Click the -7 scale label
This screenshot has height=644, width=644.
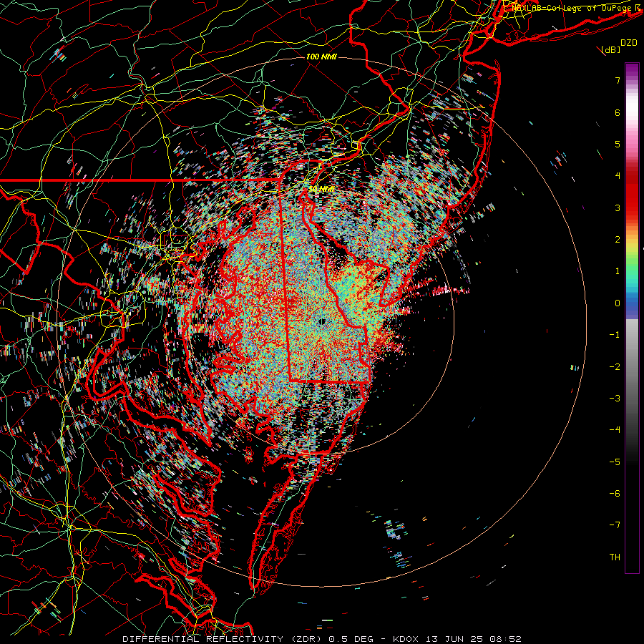point(615,525)
